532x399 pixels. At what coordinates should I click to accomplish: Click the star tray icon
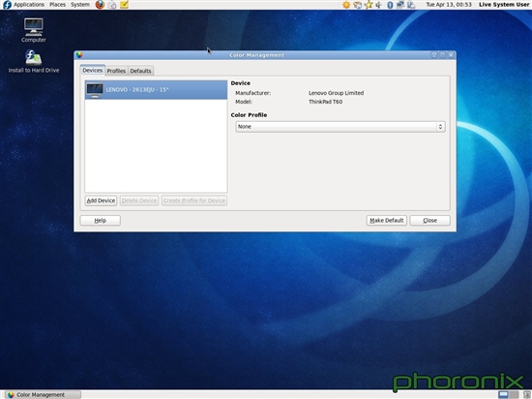(x=369, y=5)
